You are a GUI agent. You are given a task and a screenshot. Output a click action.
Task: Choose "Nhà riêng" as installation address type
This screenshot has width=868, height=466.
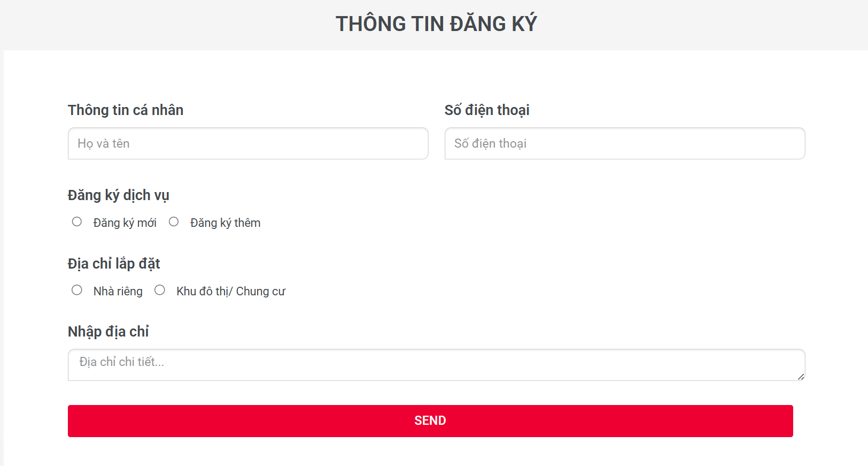(77, 289)
